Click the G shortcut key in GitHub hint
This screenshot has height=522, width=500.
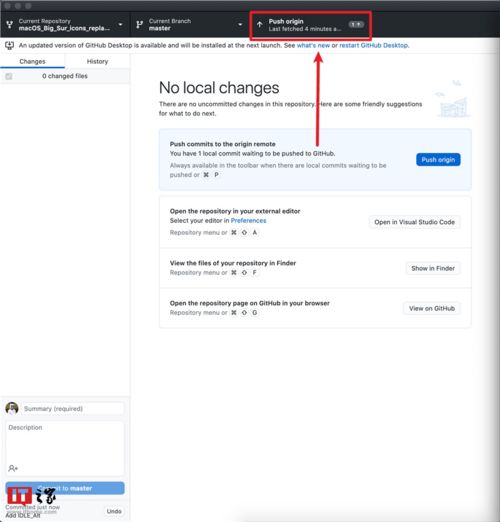pos(255,312)
